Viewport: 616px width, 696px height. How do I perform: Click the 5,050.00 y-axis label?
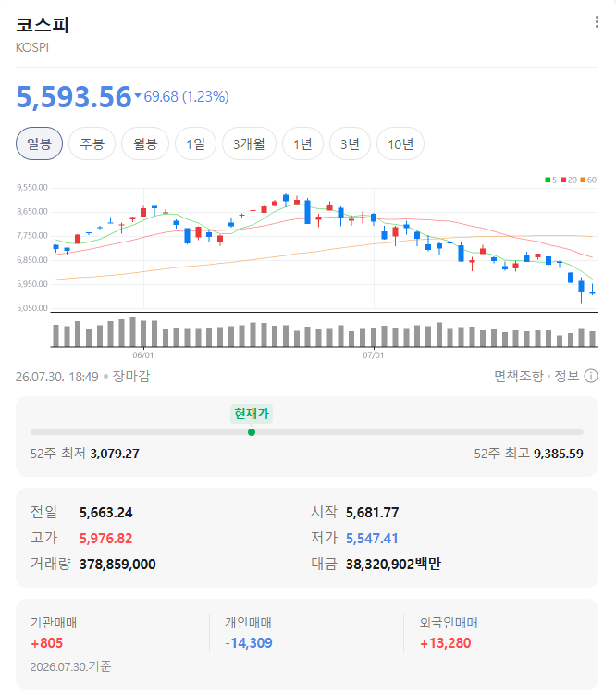[x=32, y=307]
